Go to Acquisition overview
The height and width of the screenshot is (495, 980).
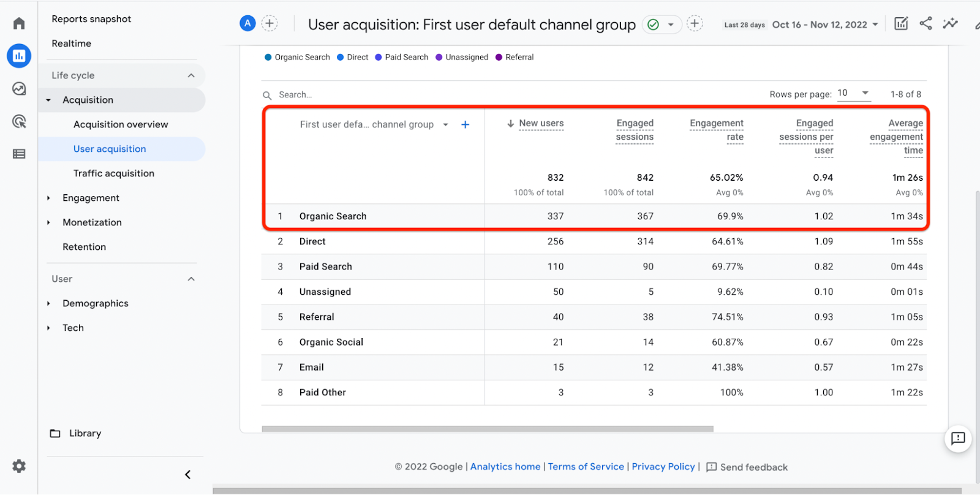pyautogui.click(x=121, y=124)
